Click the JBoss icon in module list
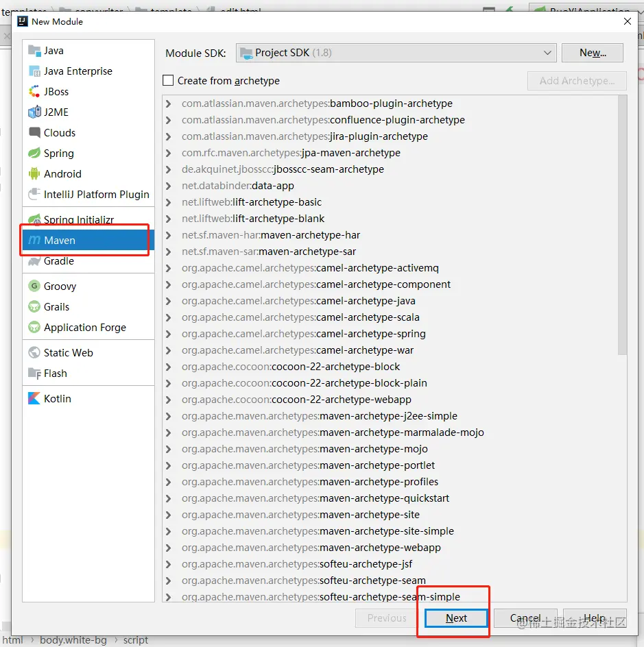 pyautogui.click(x=34, y=92)
